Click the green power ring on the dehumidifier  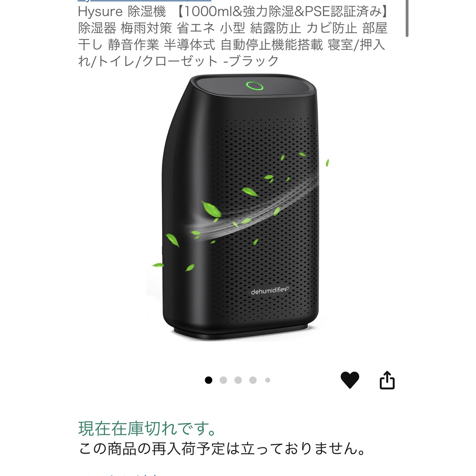pos(254,86)
